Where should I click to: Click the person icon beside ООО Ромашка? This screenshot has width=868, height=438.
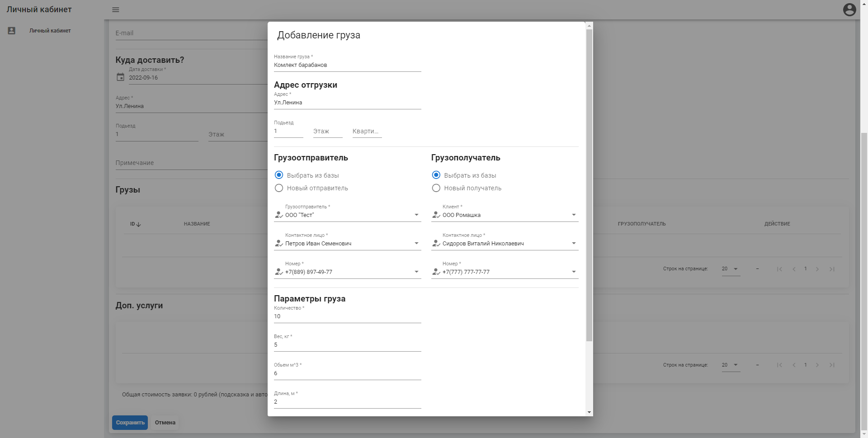436,215
